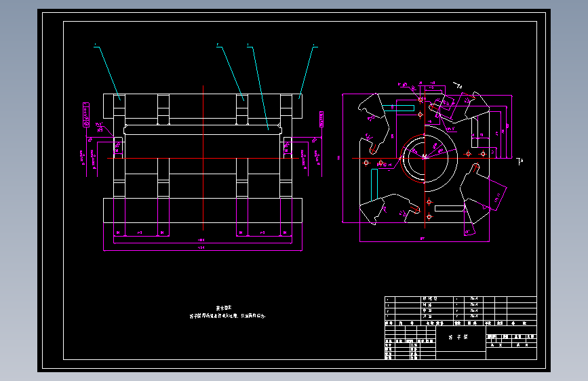
Task: Select the concentric circles at right view center
Action: tap(425, 158)
